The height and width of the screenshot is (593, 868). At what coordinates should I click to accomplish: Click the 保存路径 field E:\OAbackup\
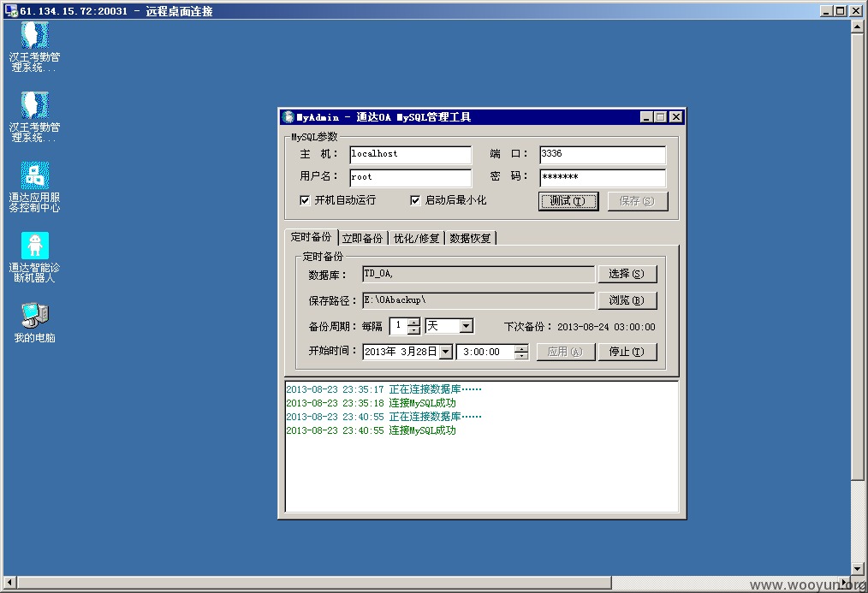point(479,300)
